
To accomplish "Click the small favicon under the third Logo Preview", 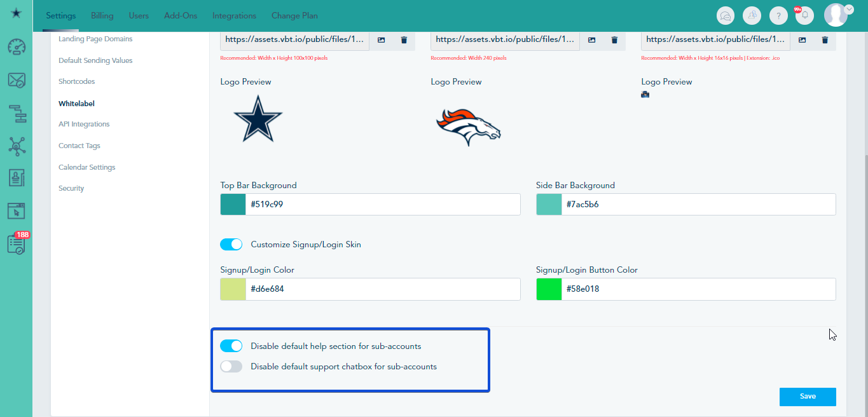I will coord(645,95).
